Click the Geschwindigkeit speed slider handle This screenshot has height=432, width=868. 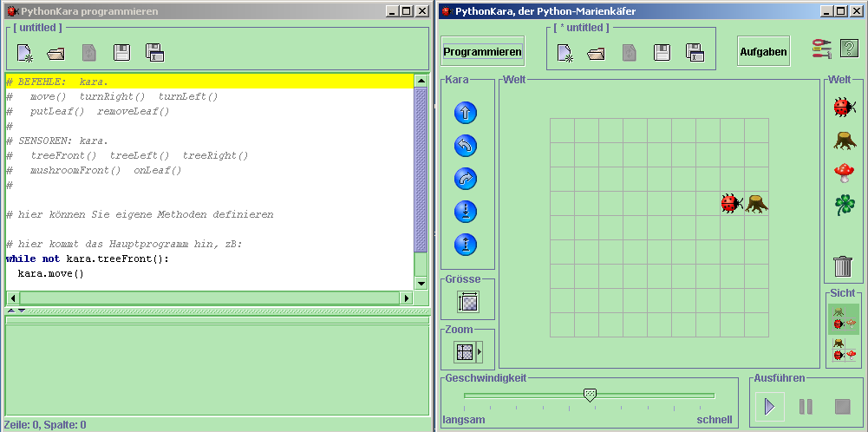click(x=590, y=396)
